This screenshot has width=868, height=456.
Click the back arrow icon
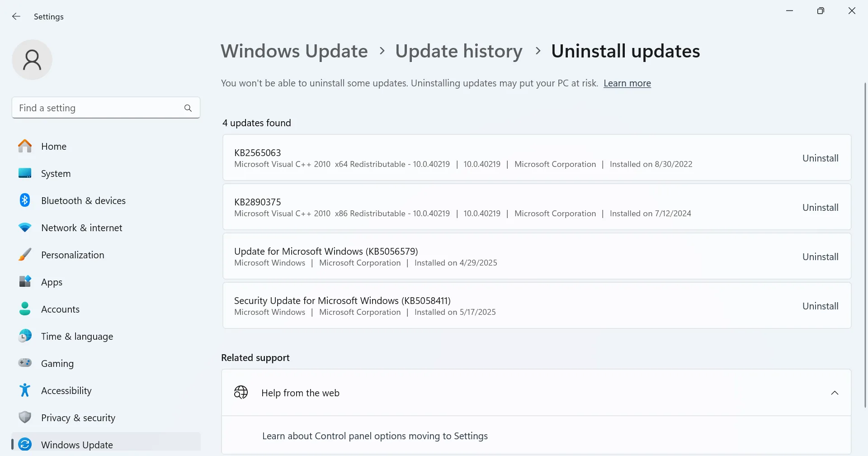coord(16,17)
